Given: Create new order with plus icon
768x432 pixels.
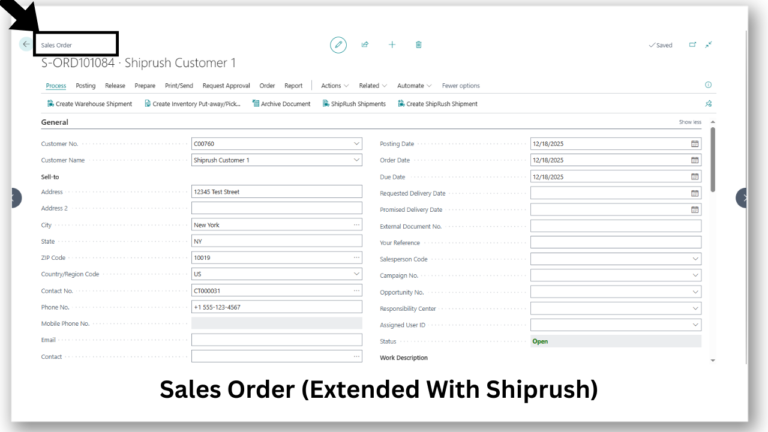Looking at the screenshot, I should point(392,45).
